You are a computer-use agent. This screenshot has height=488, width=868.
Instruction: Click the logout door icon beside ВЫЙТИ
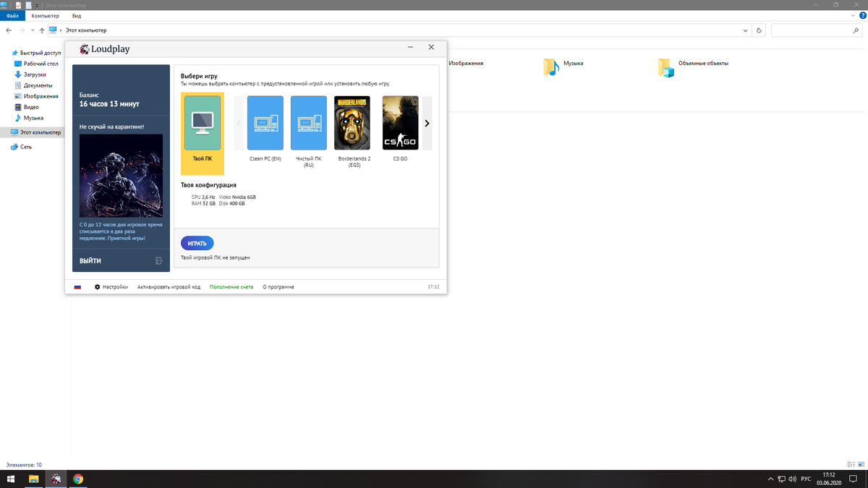coord(159,260)
